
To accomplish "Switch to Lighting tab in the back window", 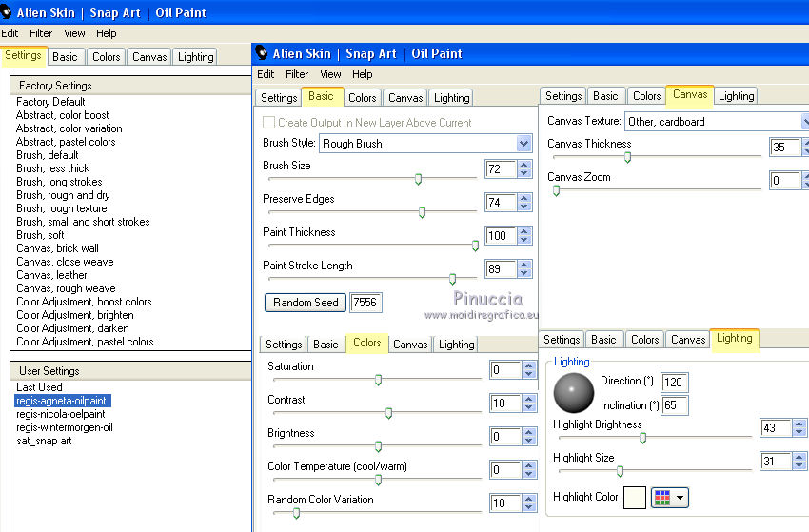I will [x=195, y=57].
